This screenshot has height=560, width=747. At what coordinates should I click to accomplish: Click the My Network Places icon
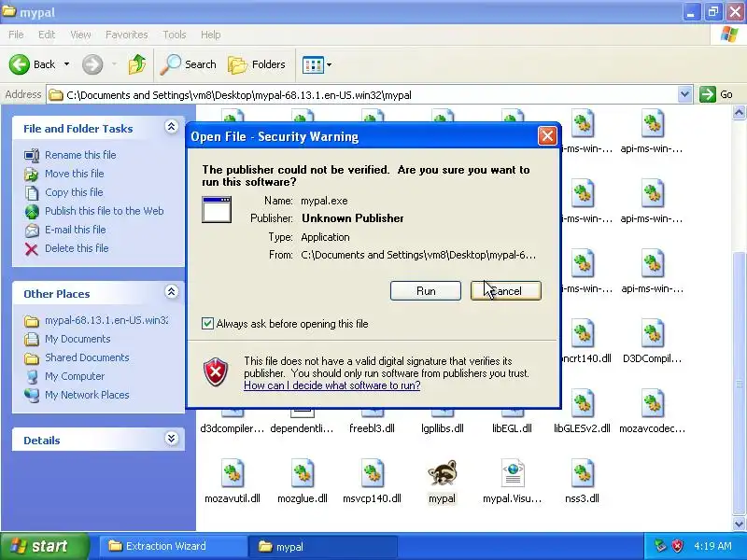tap(32, 395)
